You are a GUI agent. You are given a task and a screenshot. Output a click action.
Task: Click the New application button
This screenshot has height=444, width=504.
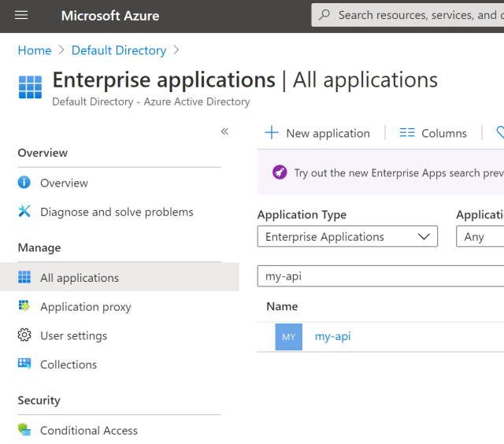tap(317, 133)
